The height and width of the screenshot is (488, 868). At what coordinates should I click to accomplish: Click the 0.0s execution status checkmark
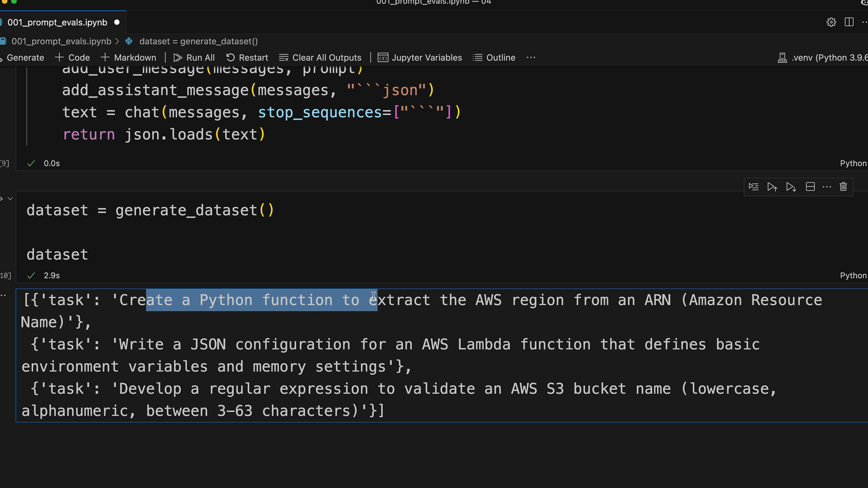coord(31,163)
